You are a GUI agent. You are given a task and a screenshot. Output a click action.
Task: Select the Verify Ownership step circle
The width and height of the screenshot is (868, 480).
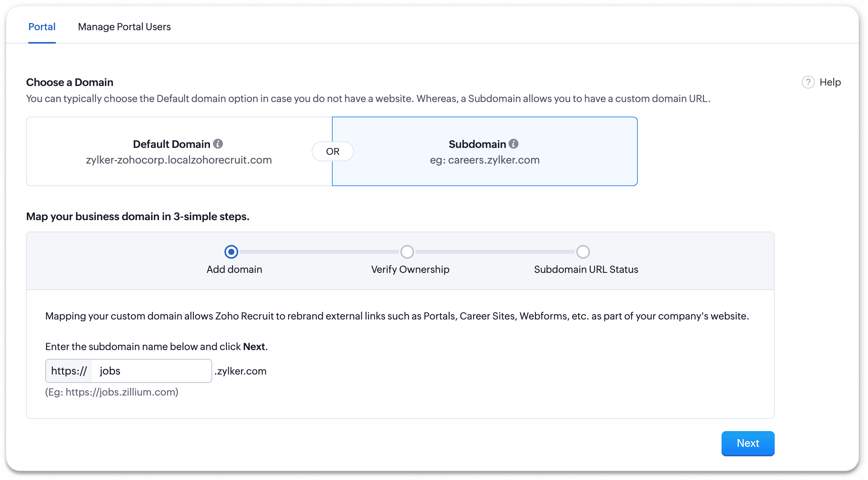coord(407,252)
